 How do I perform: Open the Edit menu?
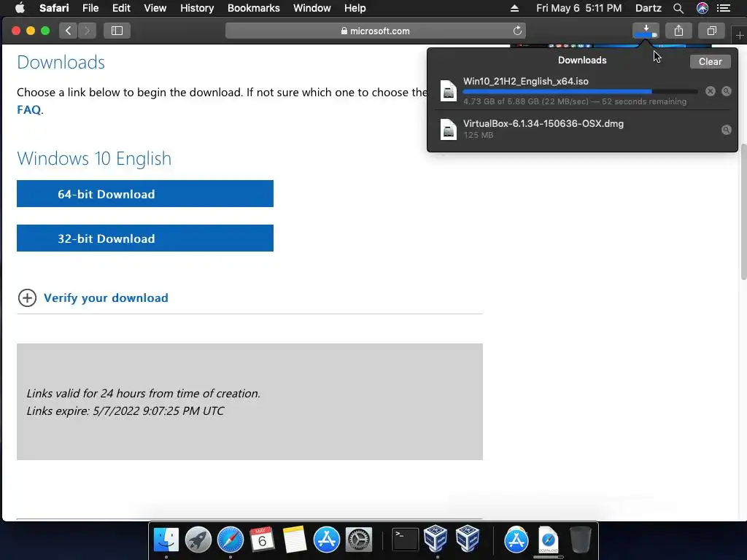(x=122, y=8)
